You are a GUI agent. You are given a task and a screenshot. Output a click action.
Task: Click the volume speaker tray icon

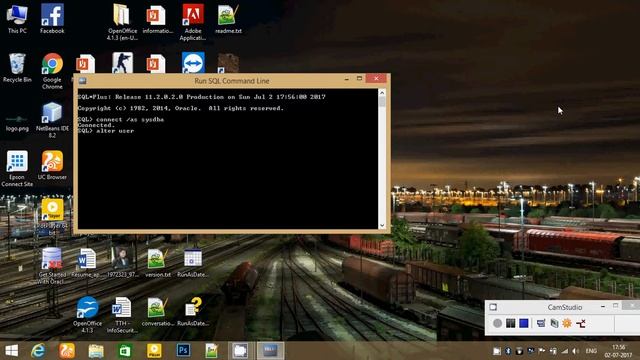[576, 351]
